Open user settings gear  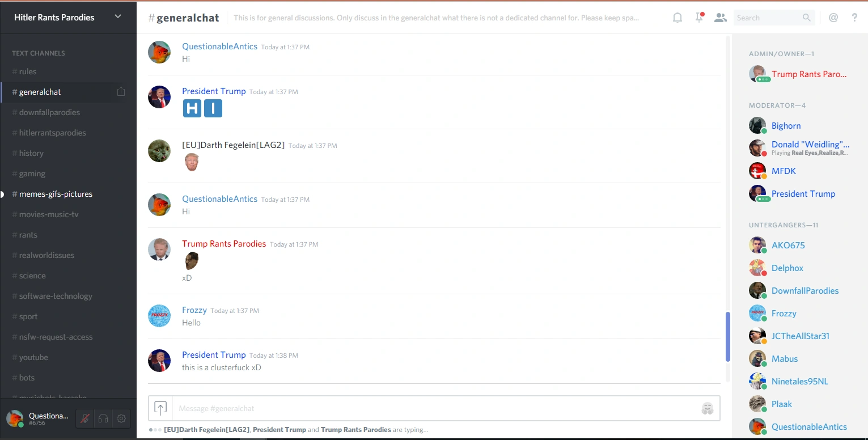click(121, 419)
